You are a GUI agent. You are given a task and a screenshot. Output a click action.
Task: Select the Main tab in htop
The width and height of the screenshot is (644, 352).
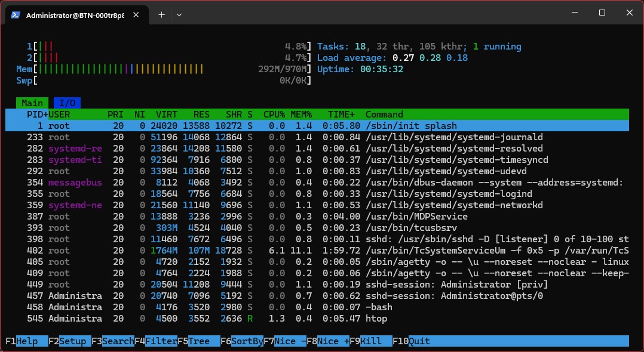coord(32,103)
